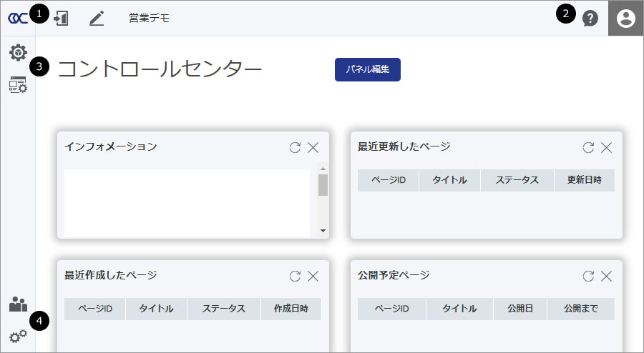Close the インフォメーション panel
The width and height of the screenshot is (644, 353).
pos(313,147)
